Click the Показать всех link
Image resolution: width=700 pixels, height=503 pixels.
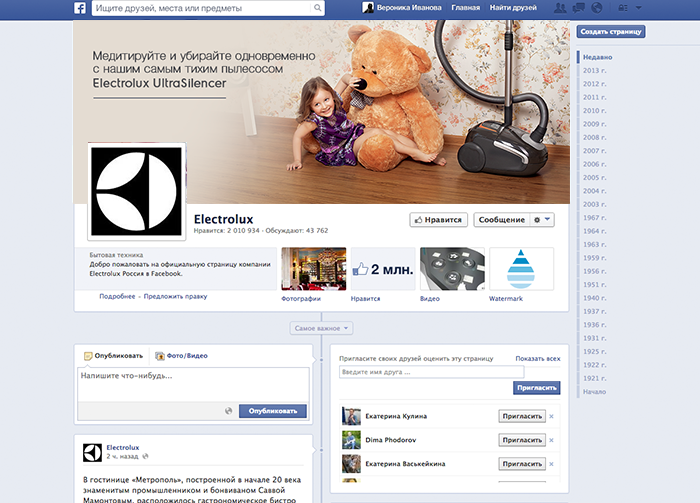[x=538, y=358]
